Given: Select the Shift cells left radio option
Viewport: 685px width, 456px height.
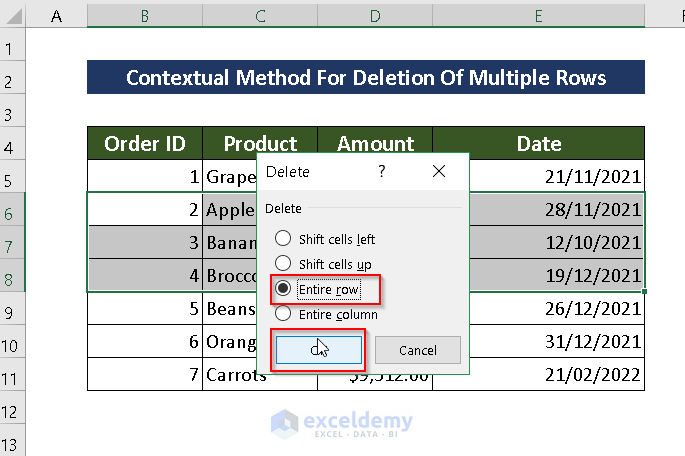Looking at the screenshot, I should [283, 239].
